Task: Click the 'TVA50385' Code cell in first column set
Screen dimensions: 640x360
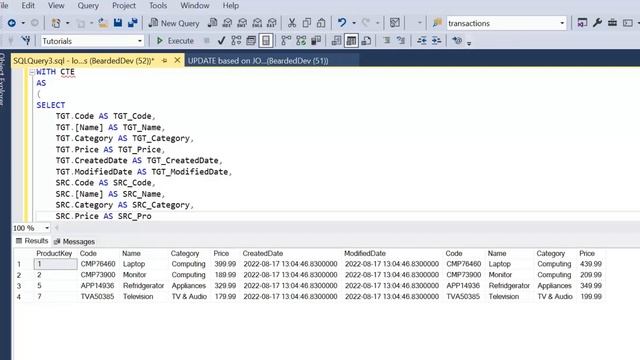Action: click(x=98, y=297)
